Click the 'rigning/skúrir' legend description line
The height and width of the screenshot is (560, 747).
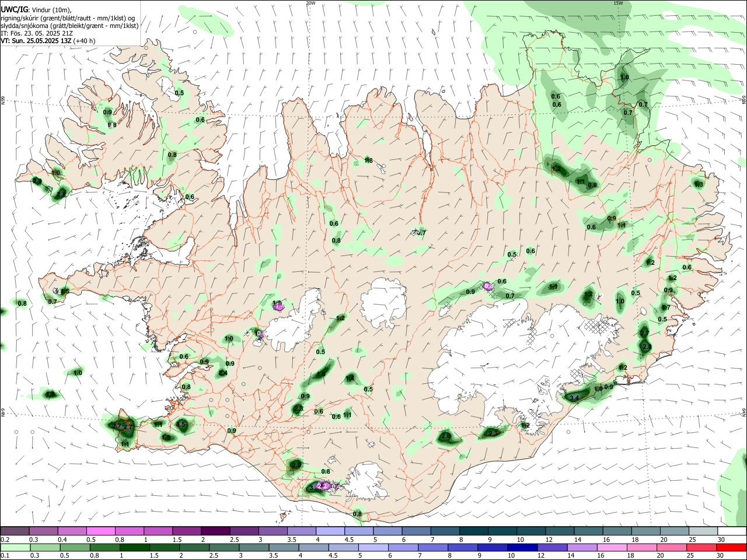click(x=68, y=18)
